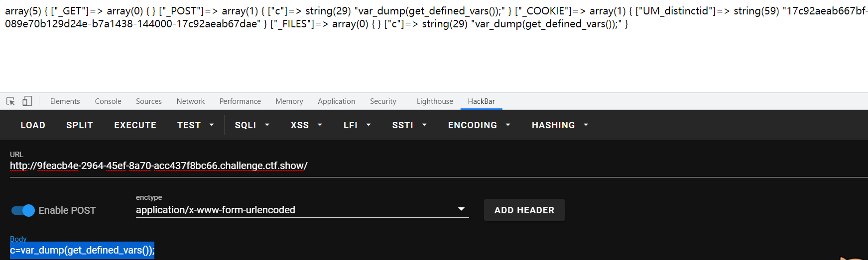Open the enctype selection combo box
This screenshot has width=868, height=260.
[x=302, y=210]
